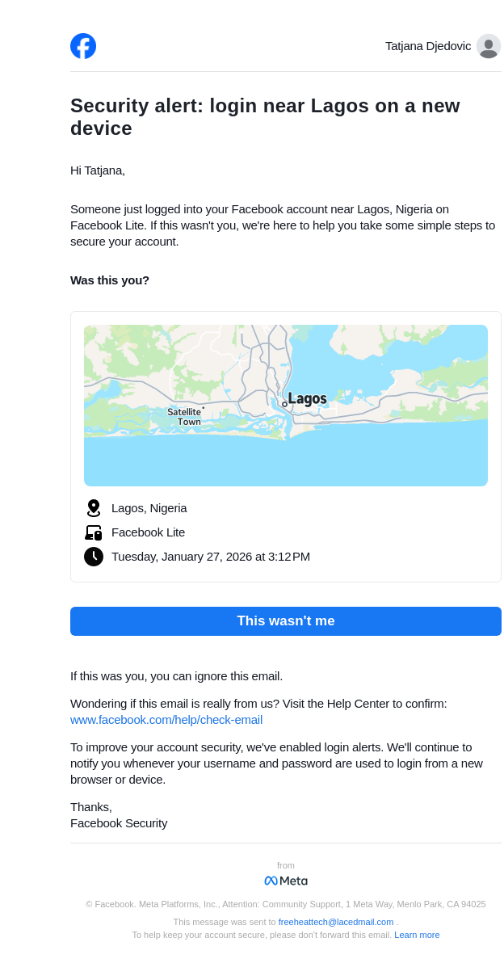Click the Meta logo in the footer
The image size is (504, 980).
click(x=286, y=881)
